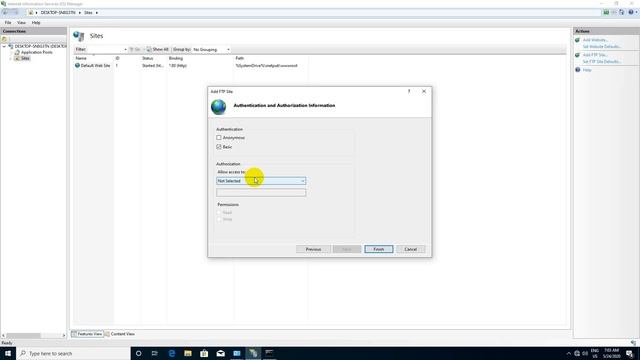Click the forward navigation arrow
Screen dimensions: 640x360
click(16, 13)
